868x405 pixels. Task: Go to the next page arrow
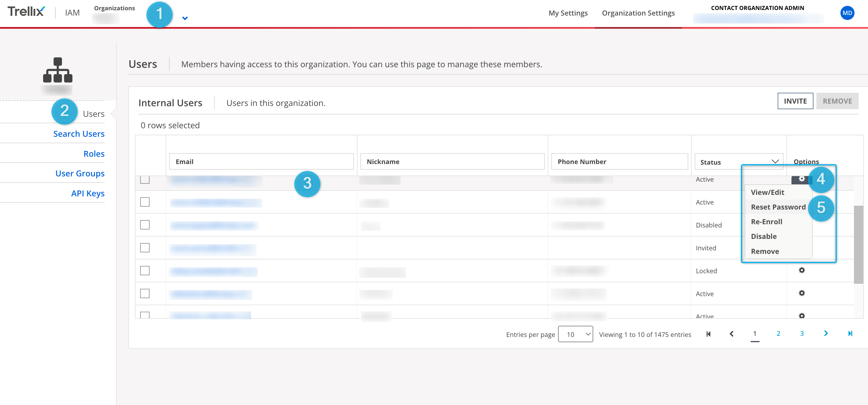coord(826,333)
